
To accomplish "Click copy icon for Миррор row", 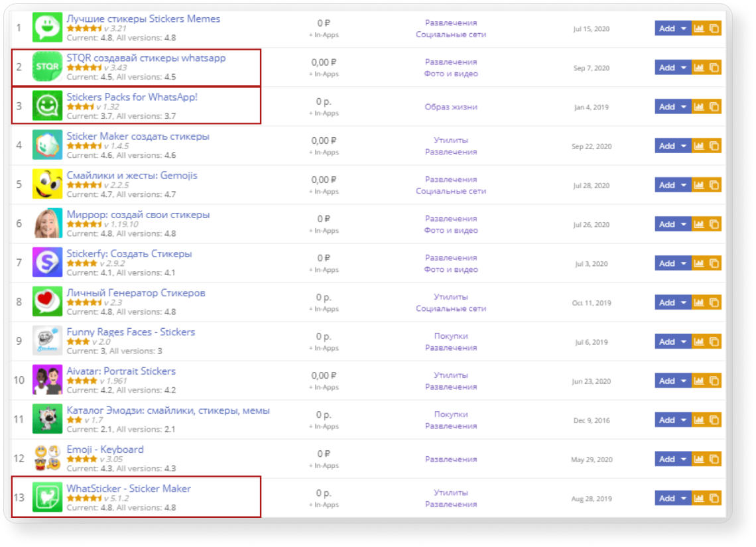I will click(714, 224).
